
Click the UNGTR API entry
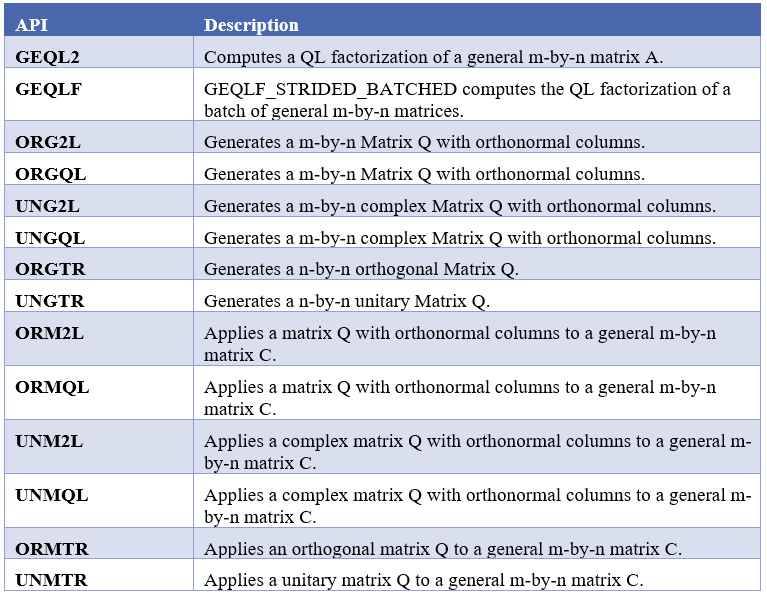[x=50, y=301]
